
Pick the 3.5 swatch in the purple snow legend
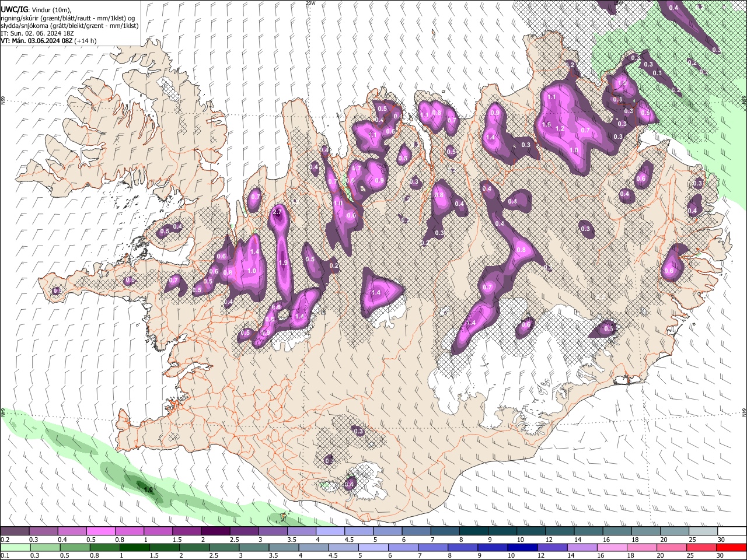point(302,531)
